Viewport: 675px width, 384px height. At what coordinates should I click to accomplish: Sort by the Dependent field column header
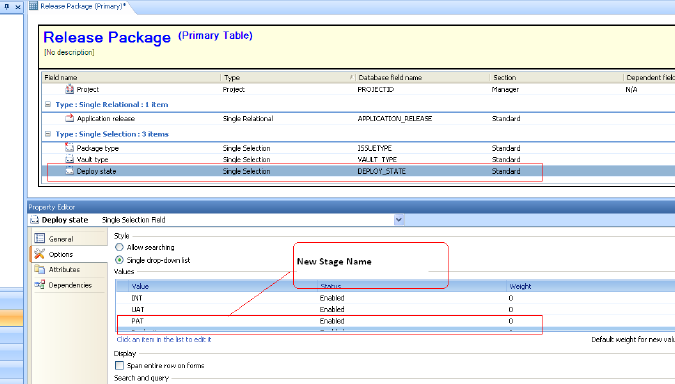649,77
